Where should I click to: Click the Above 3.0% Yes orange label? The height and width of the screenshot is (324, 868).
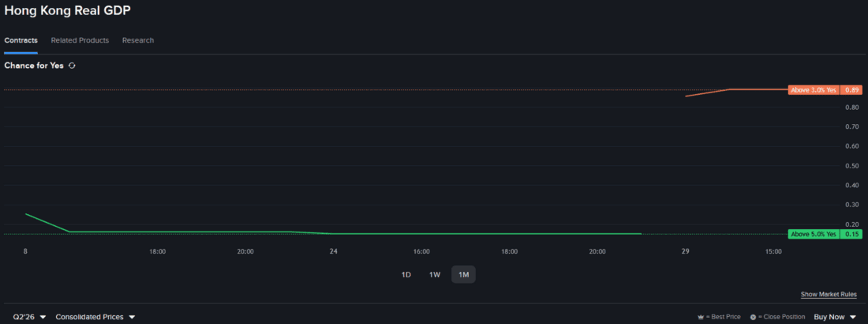point(814,90)
